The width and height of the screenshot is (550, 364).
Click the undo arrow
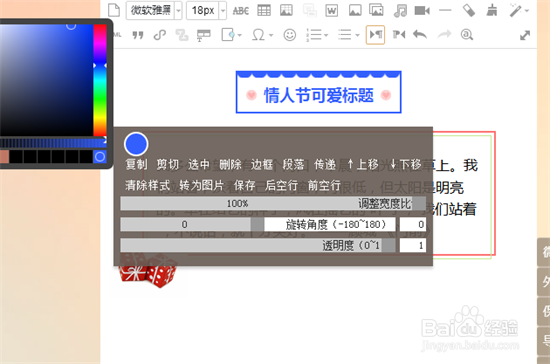click(420, 34)
